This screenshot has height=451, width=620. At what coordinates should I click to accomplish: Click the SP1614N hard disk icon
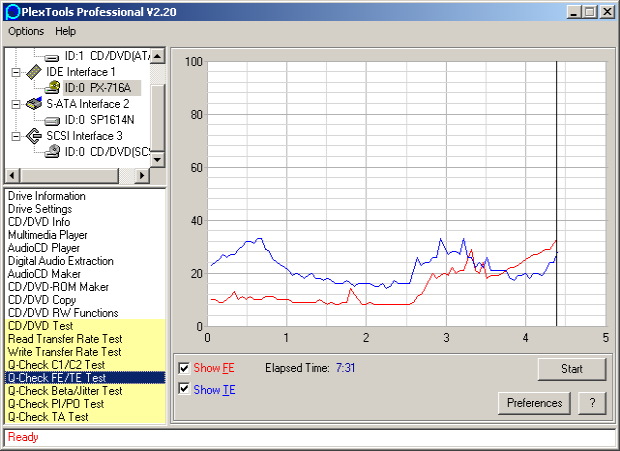pyautogui.click(x=52, y=121)
